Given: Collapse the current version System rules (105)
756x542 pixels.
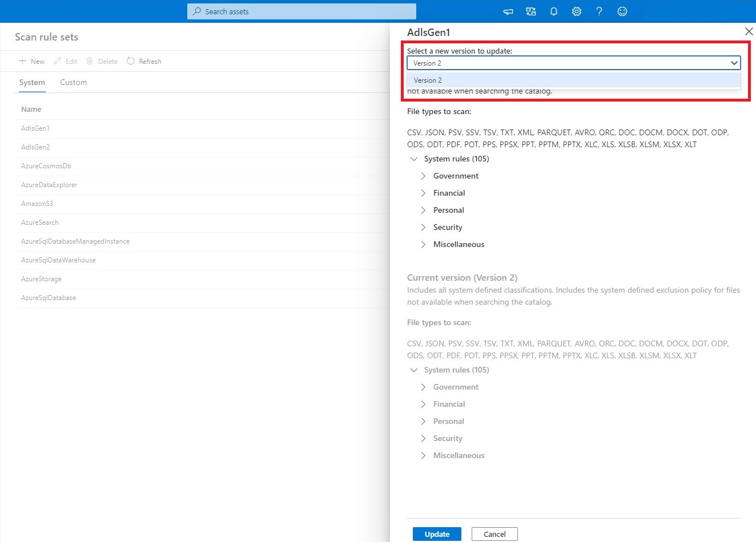Looking at the screenshot, I should pyautogui.click(x=414, y=370).
